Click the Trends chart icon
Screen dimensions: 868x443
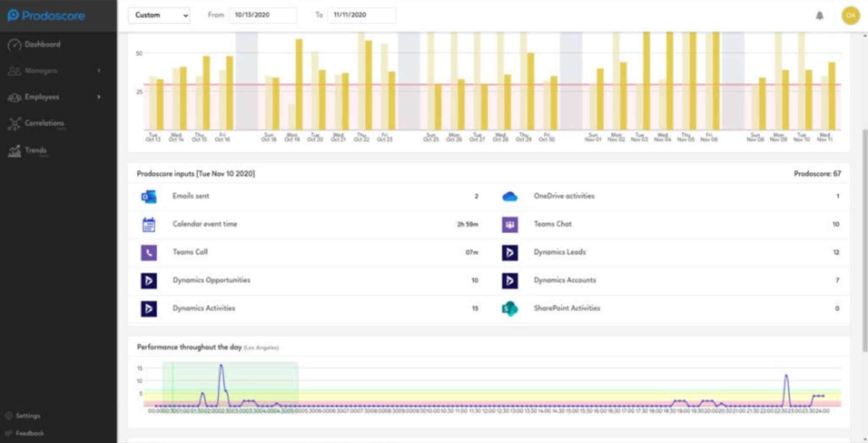click(x=14, y=151)
